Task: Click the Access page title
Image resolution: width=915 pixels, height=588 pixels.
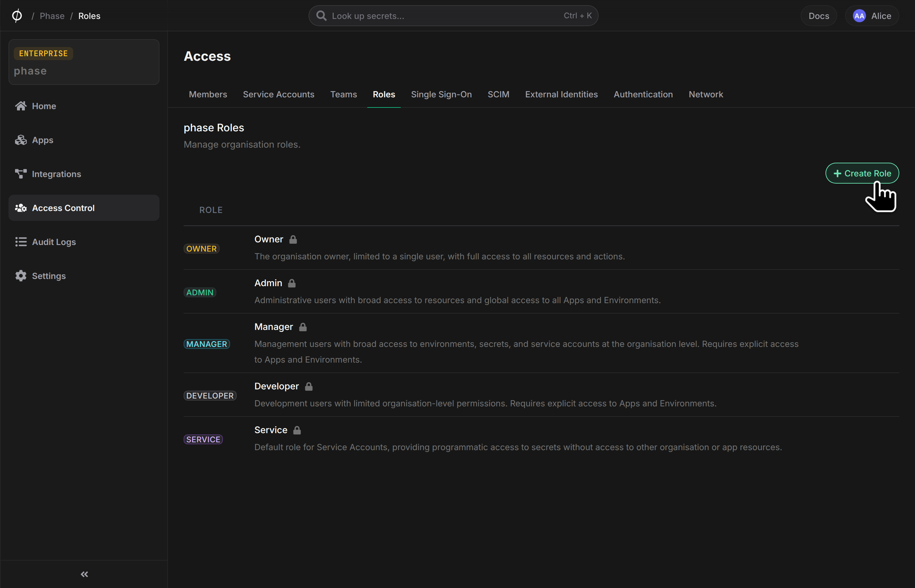Action: tap(207, 56)
